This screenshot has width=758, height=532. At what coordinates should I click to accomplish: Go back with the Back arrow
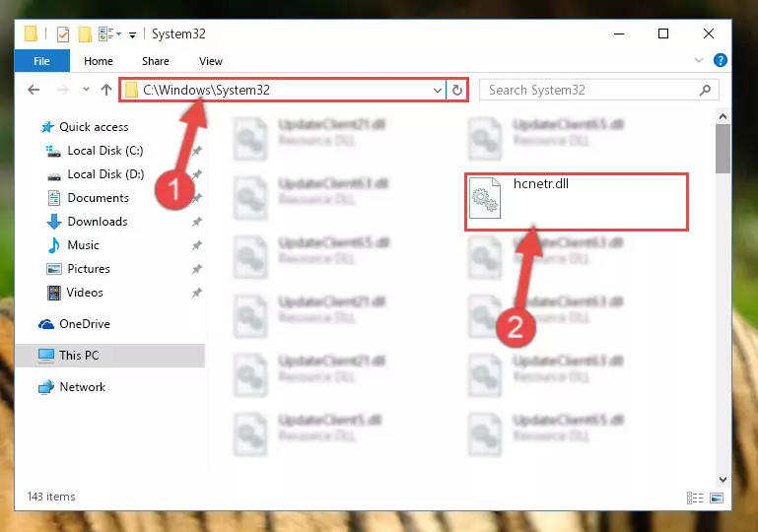(34, 90)
